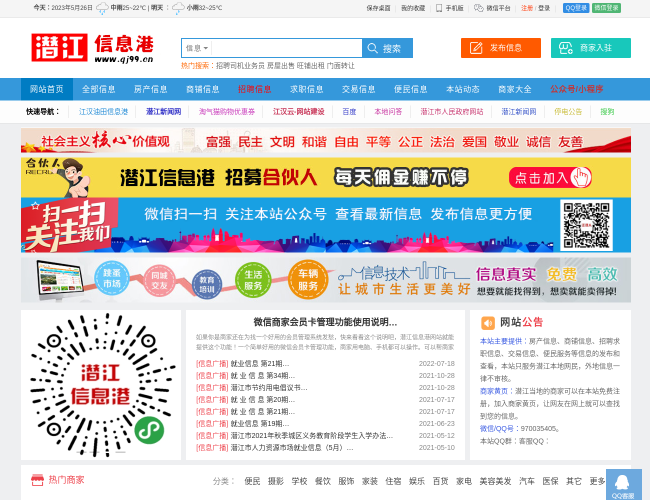Click the 热门商家 shop icon
The width and height of the screenshot is (650, 500).
coord(37,480)
